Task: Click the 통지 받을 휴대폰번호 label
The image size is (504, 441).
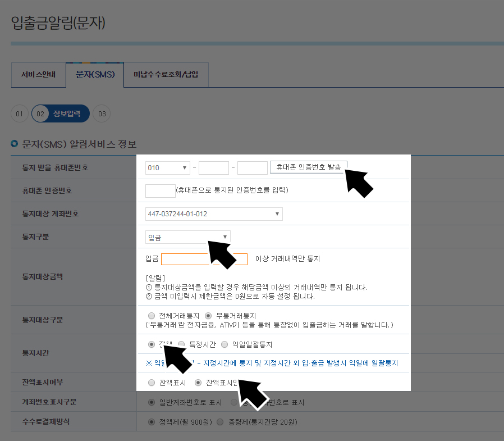Action: pyautogui.click(x=55, y=167)
